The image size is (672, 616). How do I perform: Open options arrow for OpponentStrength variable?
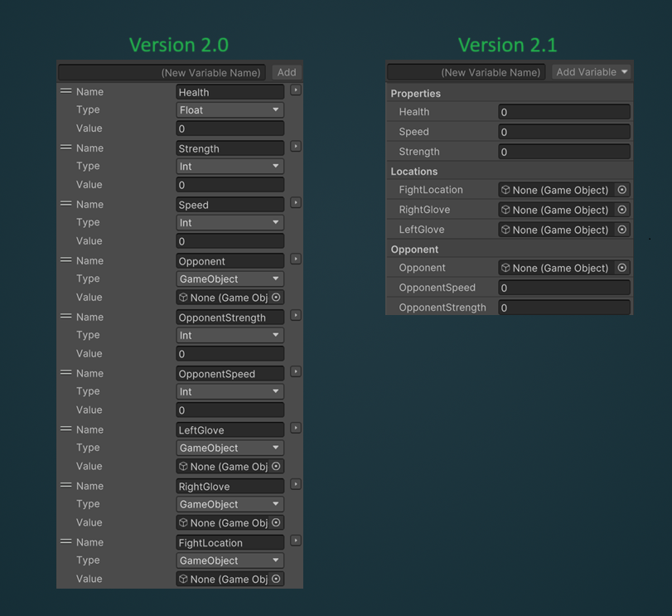[x=296, y=316]
